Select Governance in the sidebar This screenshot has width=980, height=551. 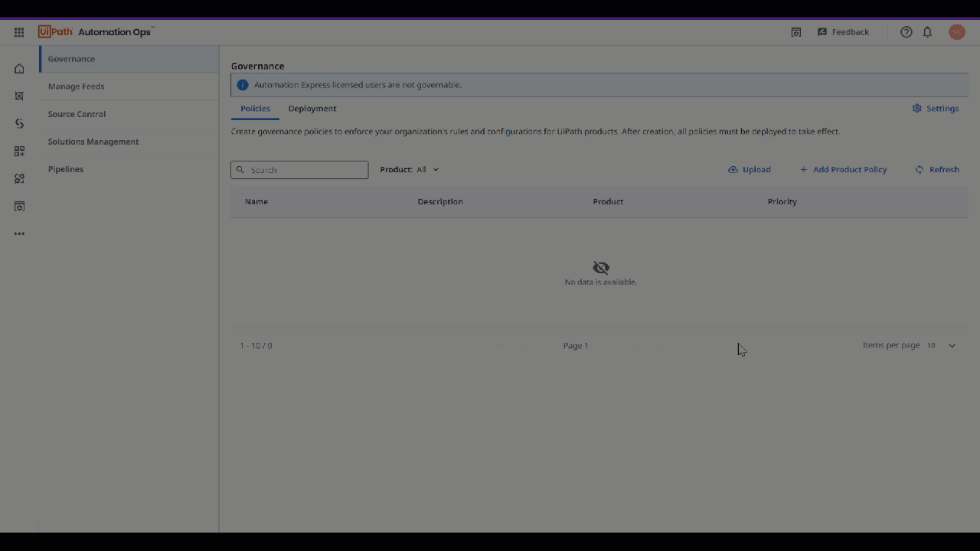pos(129,59)
